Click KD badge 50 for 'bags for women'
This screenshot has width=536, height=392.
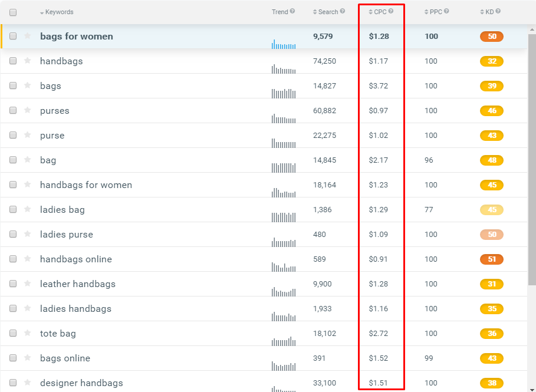(492, 36)
